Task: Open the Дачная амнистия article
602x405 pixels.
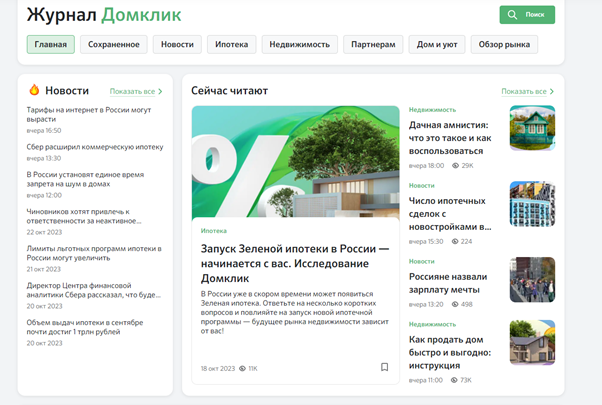Action: (450, 138)
